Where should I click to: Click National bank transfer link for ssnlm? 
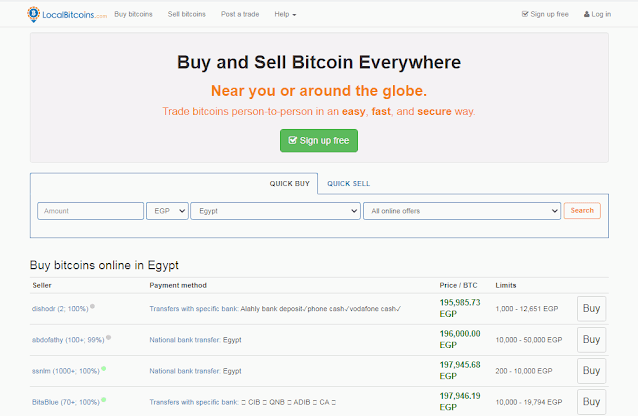(x=185, y=371)
